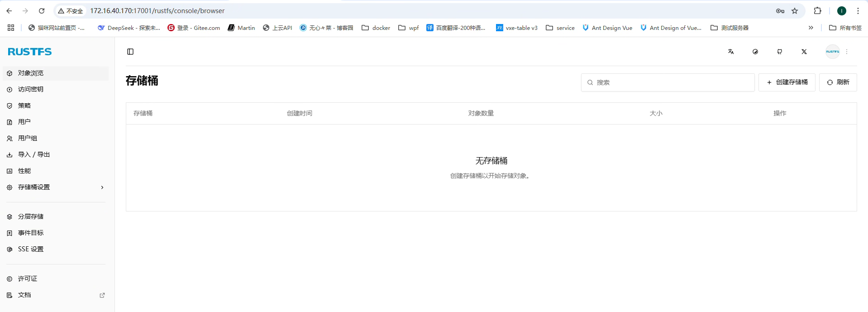Open 访问密钥 in the sidebar
The height and width of the screenshot is (312, 868).
[56, 89]
